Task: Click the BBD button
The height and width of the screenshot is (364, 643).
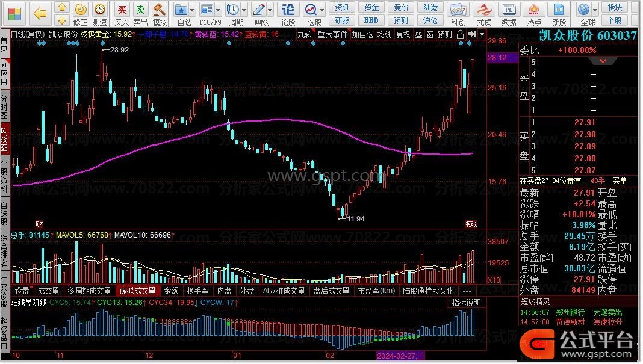Action: 371,20
